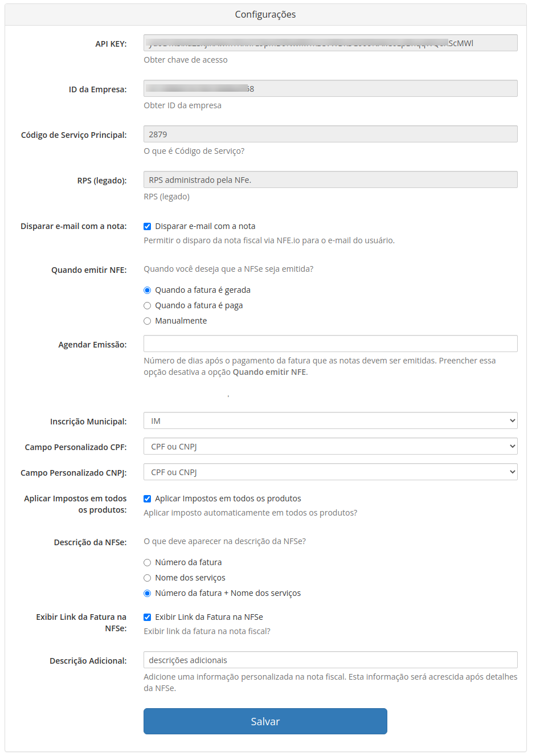
Task: Select 'Número da fatura' description option
Action: (x=147, y=562)
